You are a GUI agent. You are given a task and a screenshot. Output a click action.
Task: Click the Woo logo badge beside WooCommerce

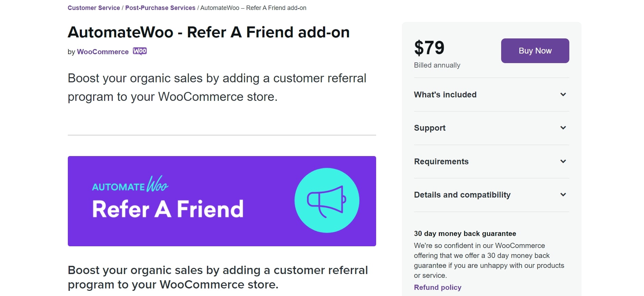pos(140,51)
